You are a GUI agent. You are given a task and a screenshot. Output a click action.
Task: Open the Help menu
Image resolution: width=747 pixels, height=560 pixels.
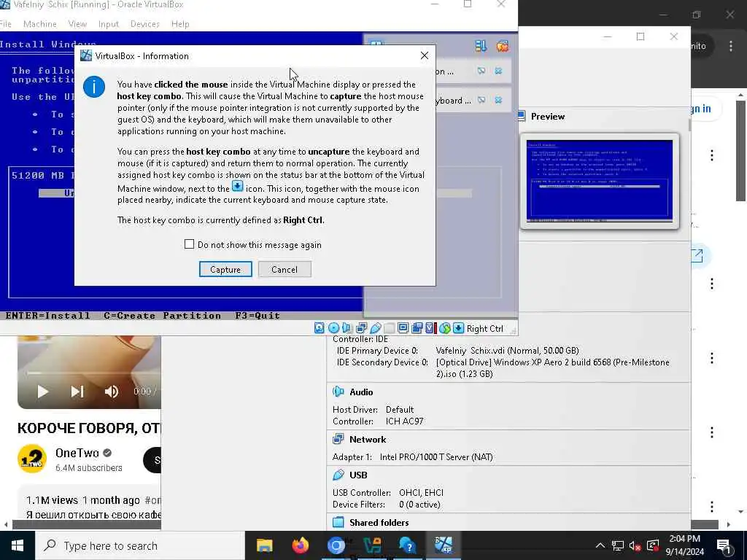coord(180,24)
